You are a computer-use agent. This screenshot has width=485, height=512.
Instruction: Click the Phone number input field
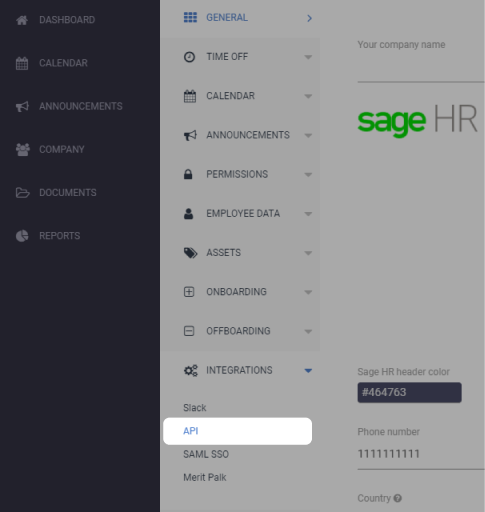pyautogui.click(x=421, y=454)
